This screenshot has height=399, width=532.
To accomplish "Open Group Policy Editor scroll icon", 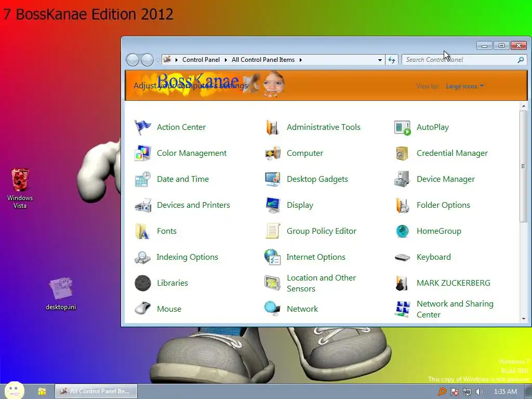I will click(272, 231).
